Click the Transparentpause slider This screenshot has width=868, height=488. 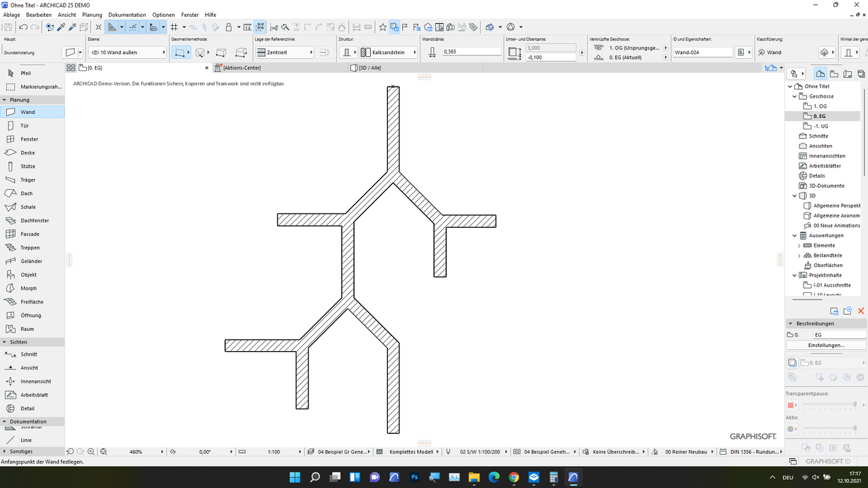(x=830, y=405)
